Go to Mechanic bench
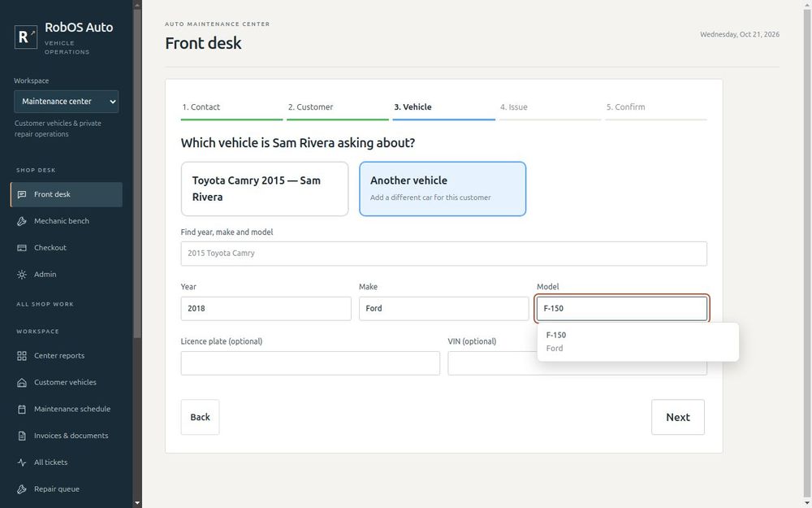This screenshot has width=812, height=508. coord(67,221)
